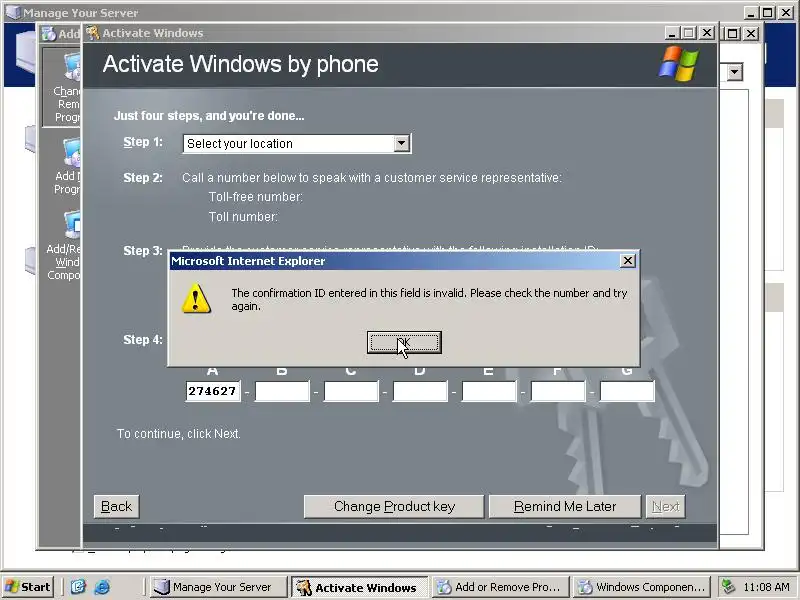Open the Select your location dropdown

[402, 143]
